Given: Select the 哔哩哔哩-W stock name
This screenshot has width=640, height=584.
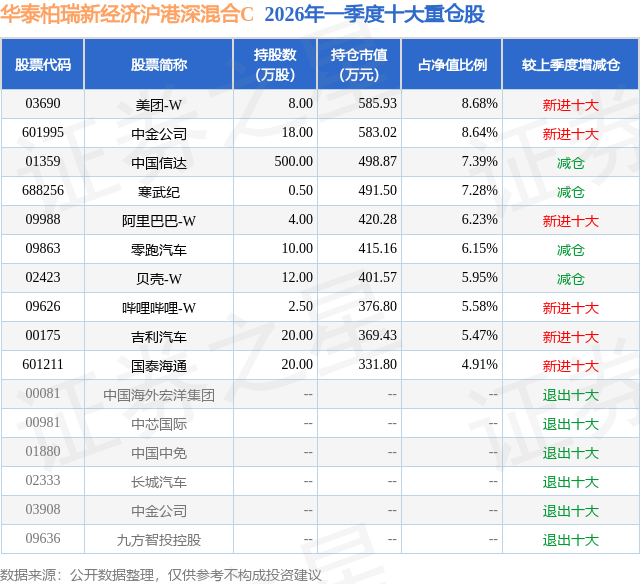Looking at the screenshot, I should [x=159, y=308].
